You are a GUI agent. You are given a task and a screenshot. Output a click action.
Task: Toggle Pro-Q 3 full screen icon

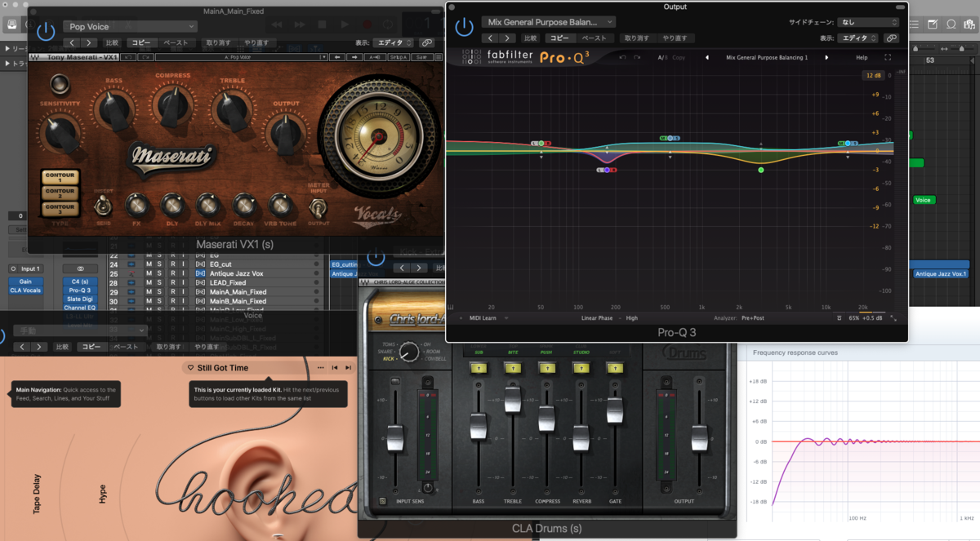888,58
